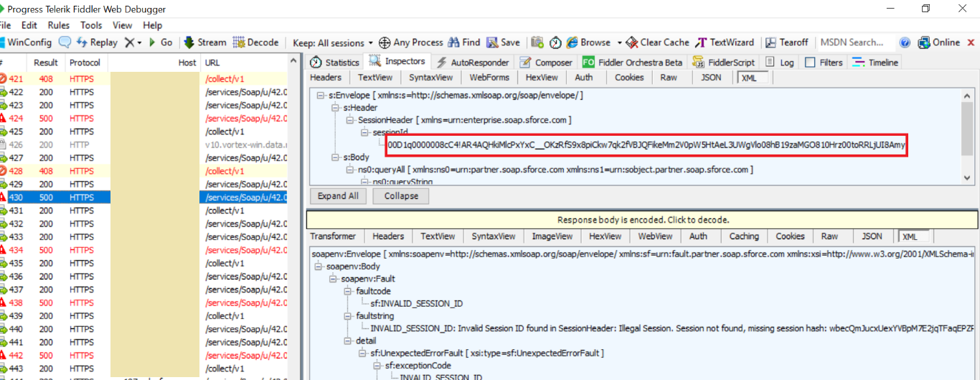
Task: Open Find with the binoculars icon
Action: pos(453,42)
